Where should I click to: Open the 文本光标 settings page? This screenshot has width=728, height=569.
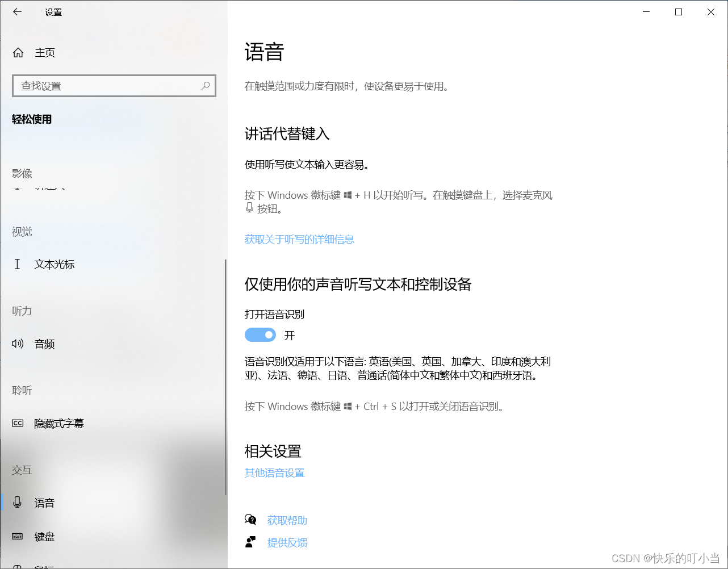pos(114,264)
